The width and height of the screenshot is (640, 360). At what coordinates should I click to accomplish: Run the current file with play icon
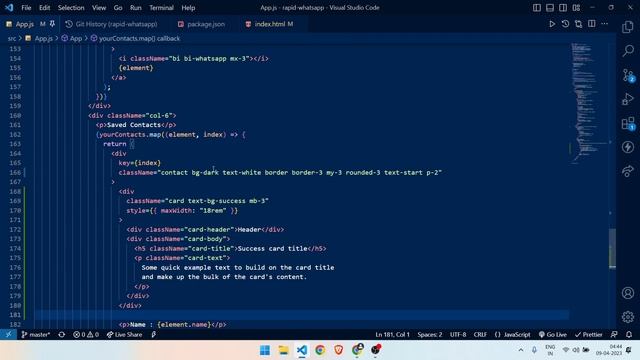pyautogui.click(x=552, y=24)
